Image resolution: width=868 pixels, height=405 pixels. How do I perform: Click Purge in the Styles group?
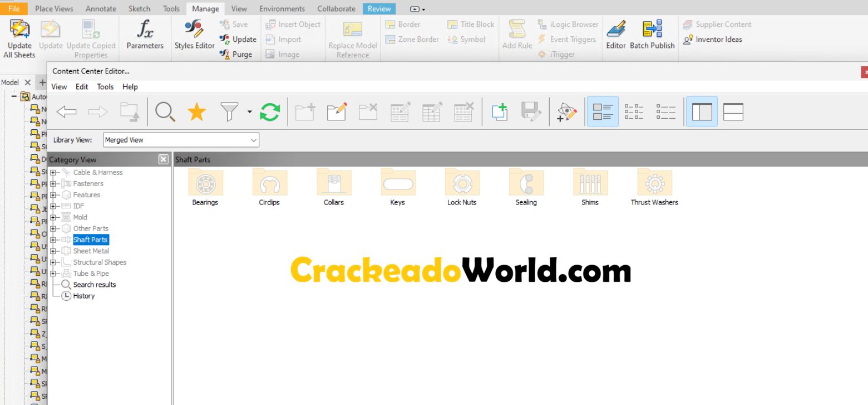click(236, 54)
